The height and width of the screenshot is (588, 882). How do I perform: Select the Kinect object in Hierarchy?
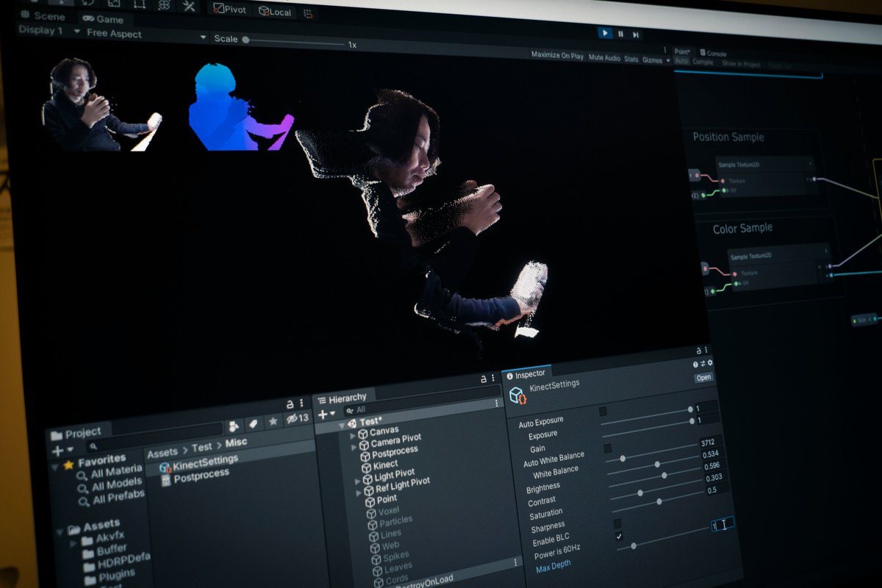coord(379,465)
